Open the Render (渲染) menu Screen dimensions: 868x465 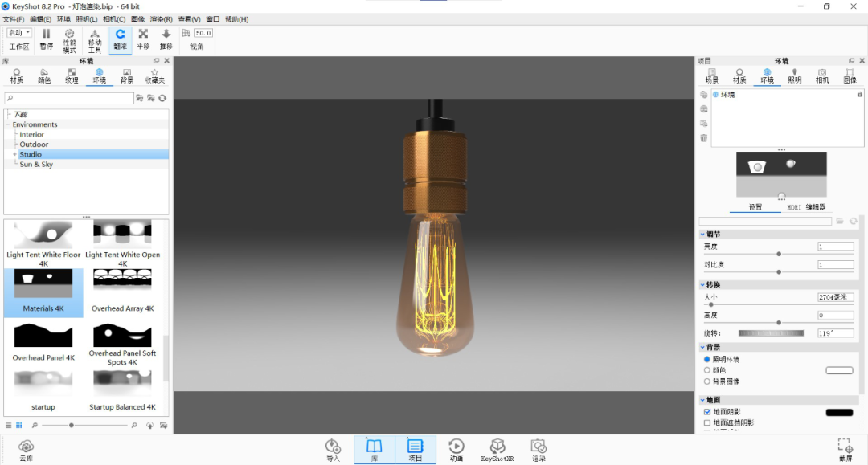click(x=161, y=19)
